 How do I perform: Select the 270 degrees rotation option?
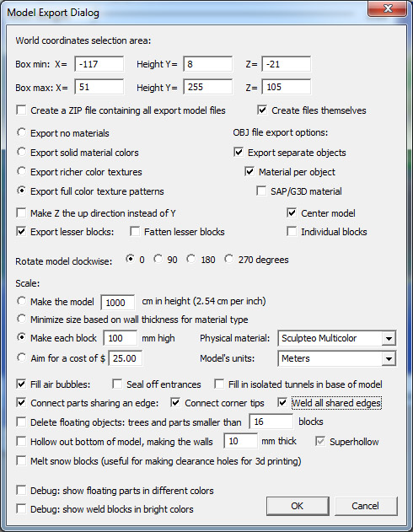[x=229, y=259]
